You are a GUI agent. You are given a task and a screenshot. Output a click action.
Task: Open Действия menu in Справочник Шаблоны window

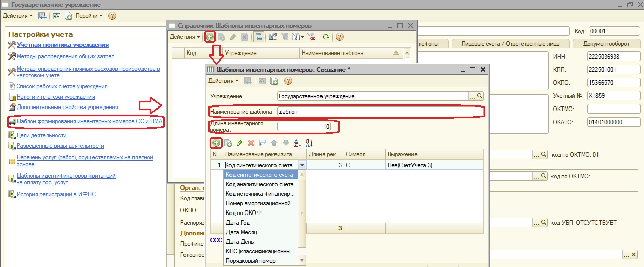point(185,37)
